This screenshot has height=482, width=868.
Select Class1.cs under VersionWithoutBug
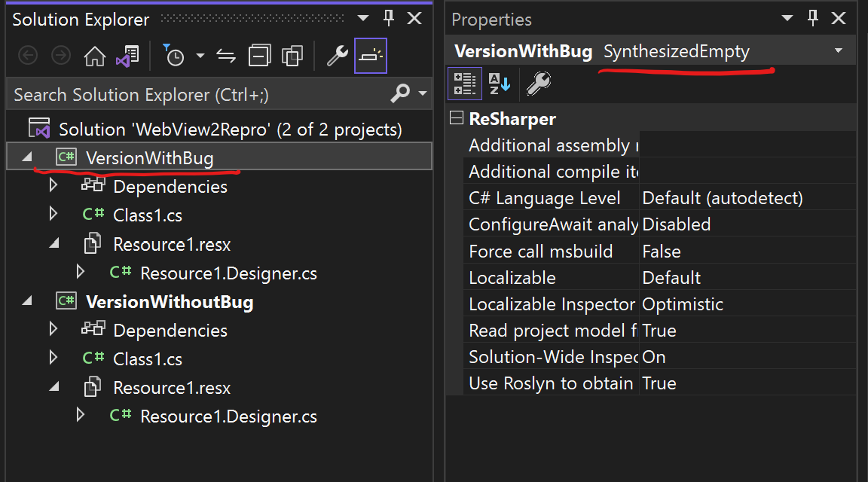(147, 359)
